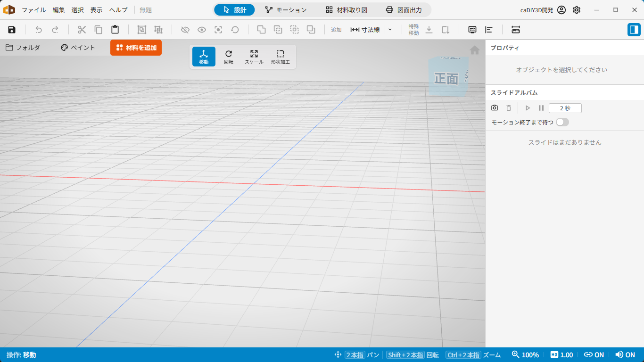Take a slide snapshot with camera icon
This screenshot has width=644, height=362.
pos(495,108)
